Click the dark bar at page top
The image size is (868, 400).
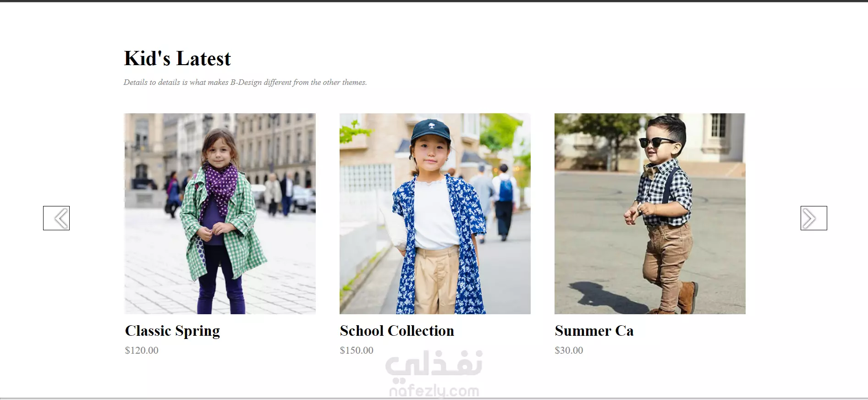434,1
